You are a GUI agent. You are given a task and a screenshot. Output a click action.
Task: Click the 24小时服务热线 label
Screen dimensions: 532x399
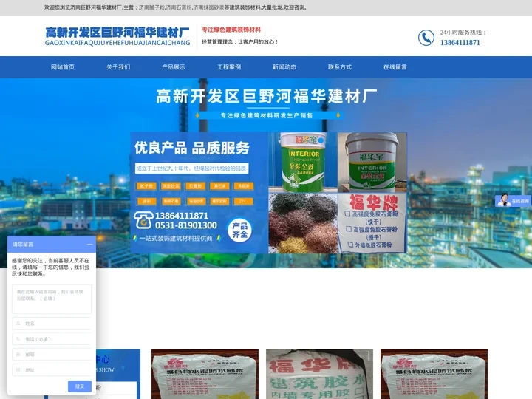coord(463,33)
